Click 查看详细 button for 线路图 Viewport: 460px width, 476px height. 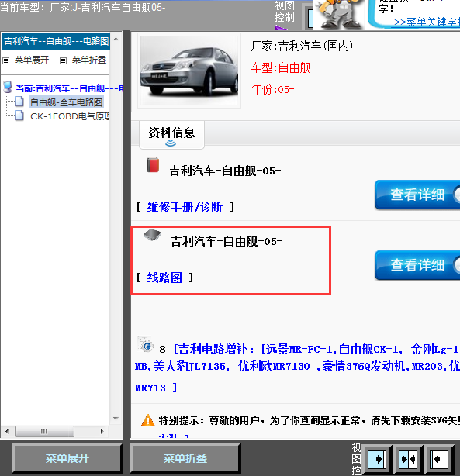(x=417, y=265)
